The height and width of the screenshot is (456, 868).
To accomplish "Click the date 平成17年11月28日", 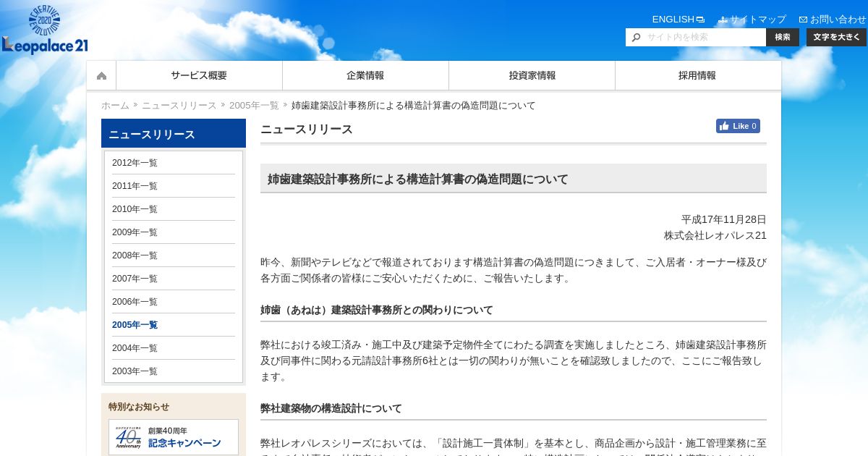I will 724,219.
